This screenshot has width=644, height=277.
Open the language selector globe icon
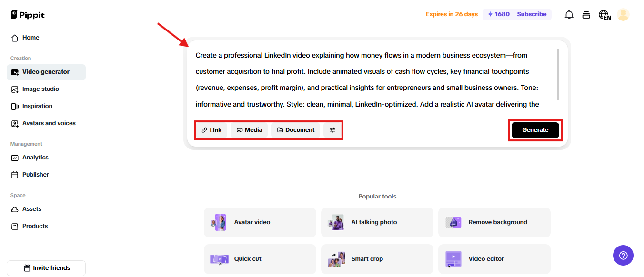click(604, 14)
